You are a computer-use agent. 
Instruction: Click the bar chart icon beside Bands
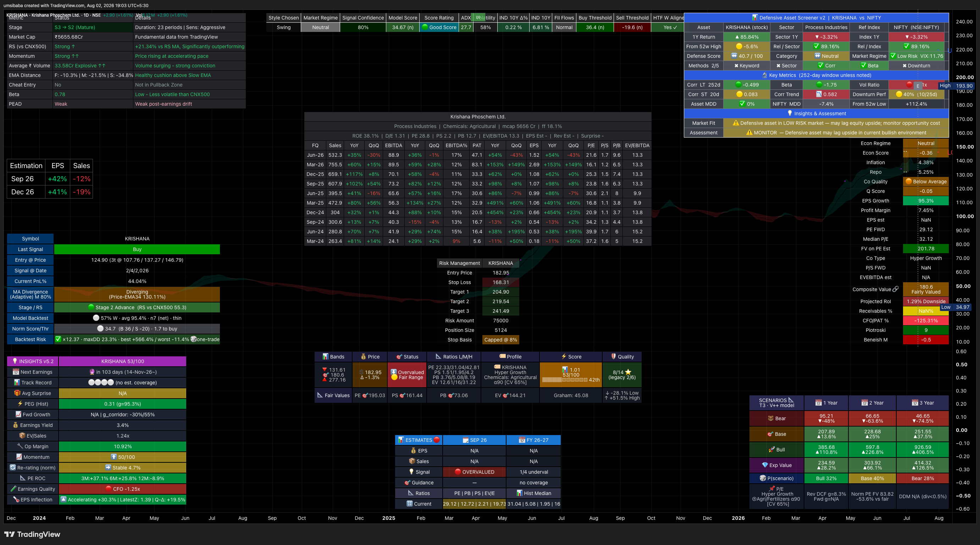(x=325, y=357)
